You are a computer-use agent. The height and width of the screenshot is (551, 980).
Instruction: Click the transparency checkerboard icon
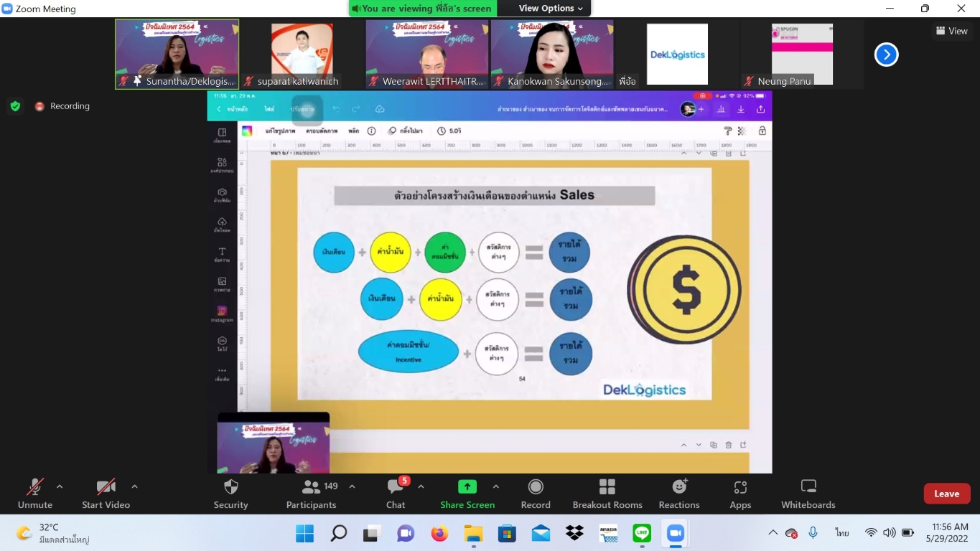point(742,131)
